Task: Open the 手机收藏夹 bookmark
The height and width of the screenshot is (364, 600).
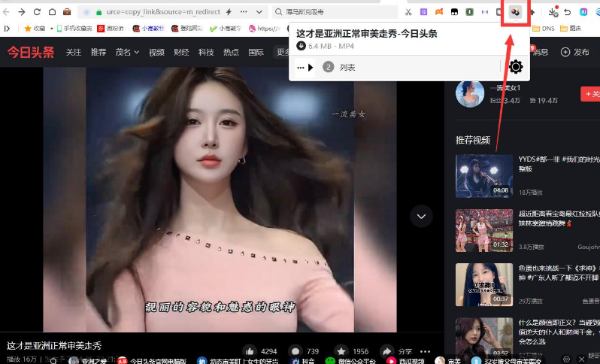Action: [x=74, y=29]
